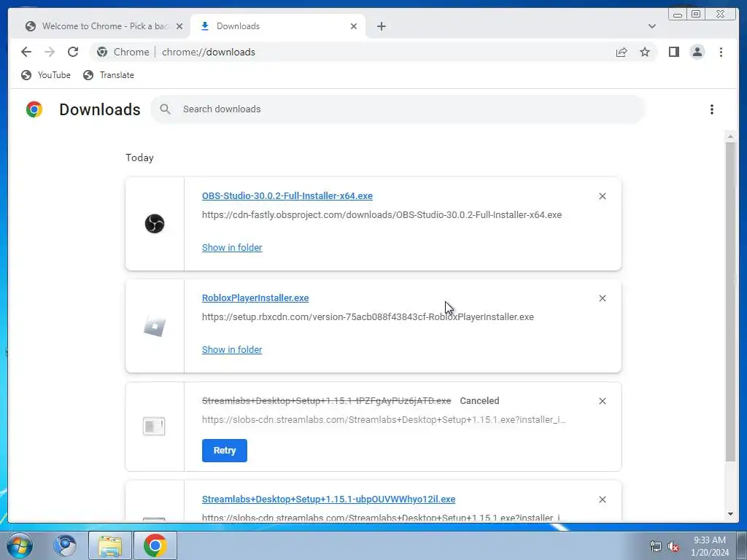Open the second Chromium-style taskbar icon
This screenshot has width=747, height=560.
tap(65, 545)
